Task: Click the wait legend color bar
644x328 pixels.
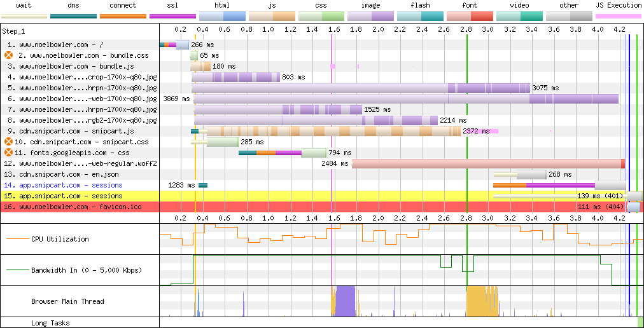Action: [x=24, y=17]
